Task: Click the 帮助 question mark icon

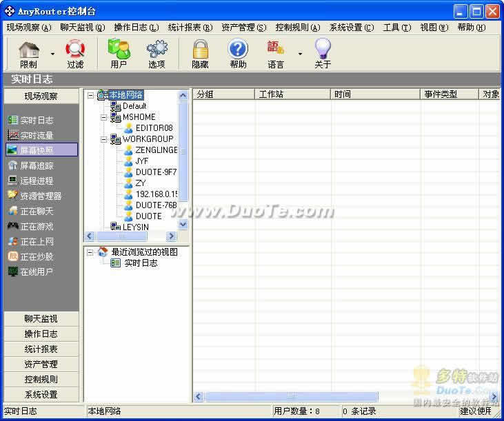Action: click(x=238, y=53)
